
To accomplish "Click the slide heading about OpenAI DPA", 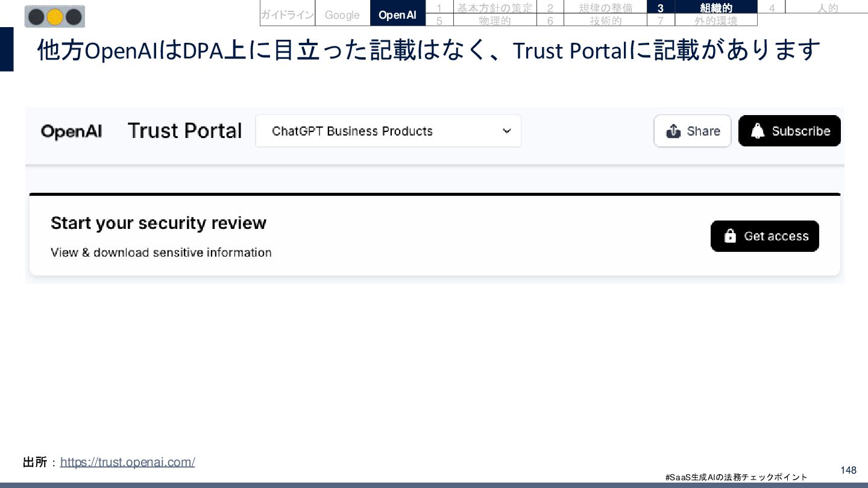I will [429, 50].
